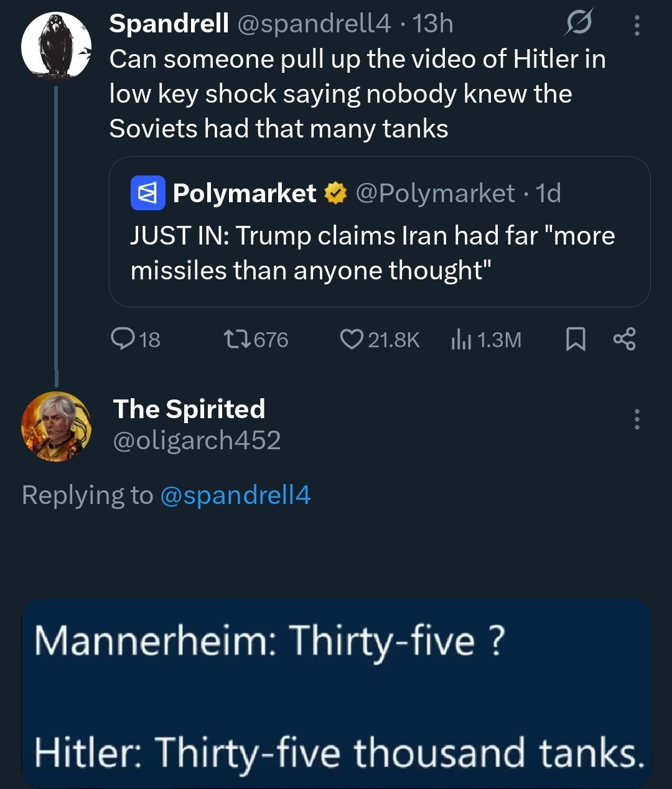Image resolution: width=672 pixels, height=789 pixels.
Task: Open the quoted Polymarket tweet text
Action: point(372,253)
